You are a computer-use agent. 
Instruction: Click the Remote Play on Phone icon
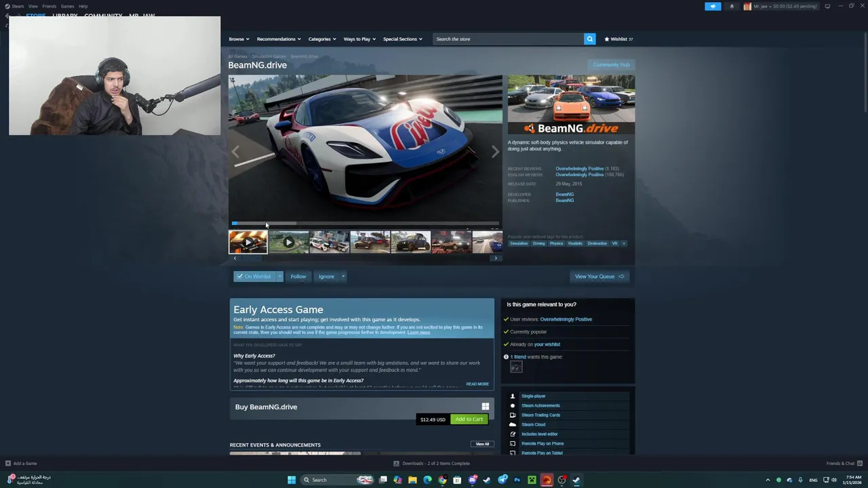(513, 443)
